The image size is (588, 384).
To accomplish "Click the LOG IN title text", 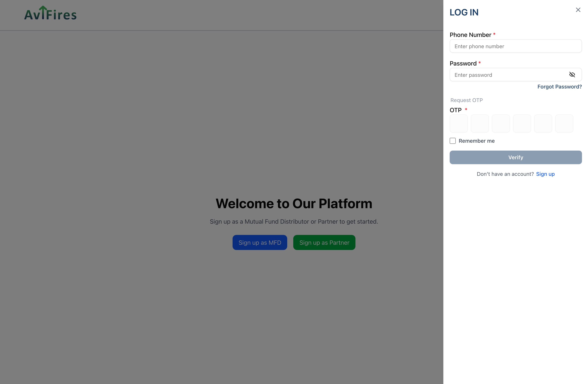I will [x=464, y=12].
